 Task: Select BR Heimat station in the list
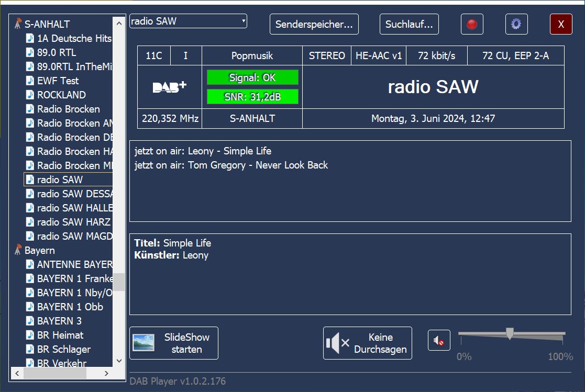(x=60, y=335)
